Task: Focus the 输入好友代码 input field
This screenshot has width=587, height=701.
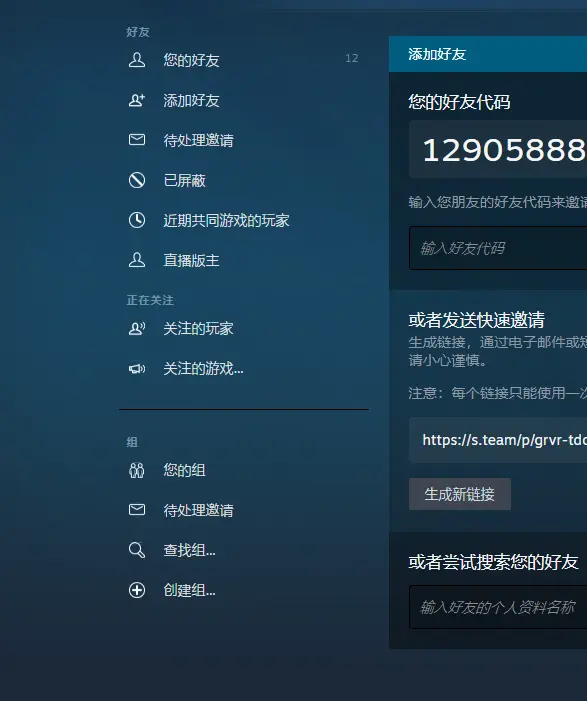Action: (x=498, y=248)
